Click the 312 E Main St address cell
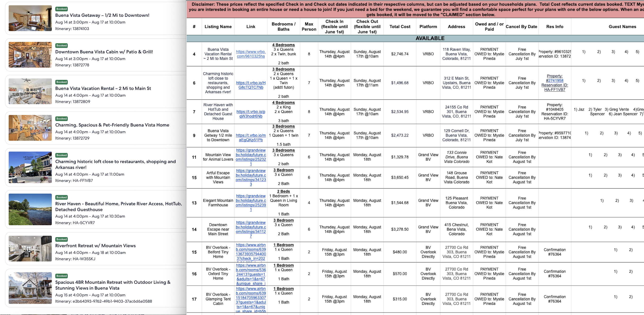 coord(456,83)
